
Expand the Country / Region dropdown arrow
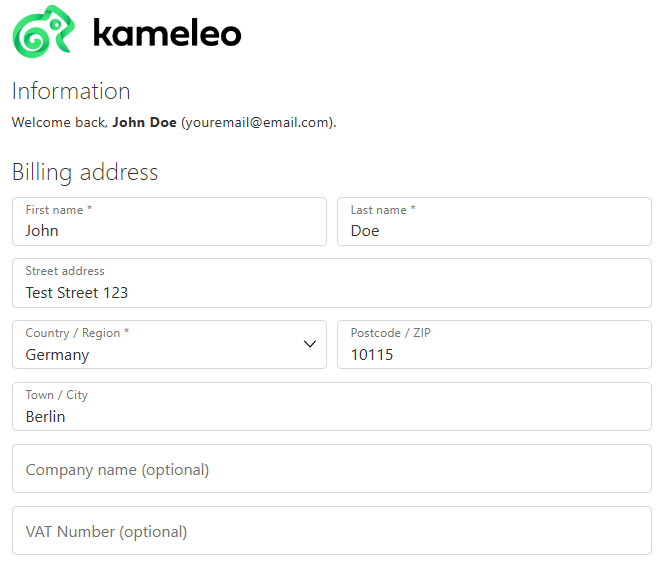pos(310,344)
